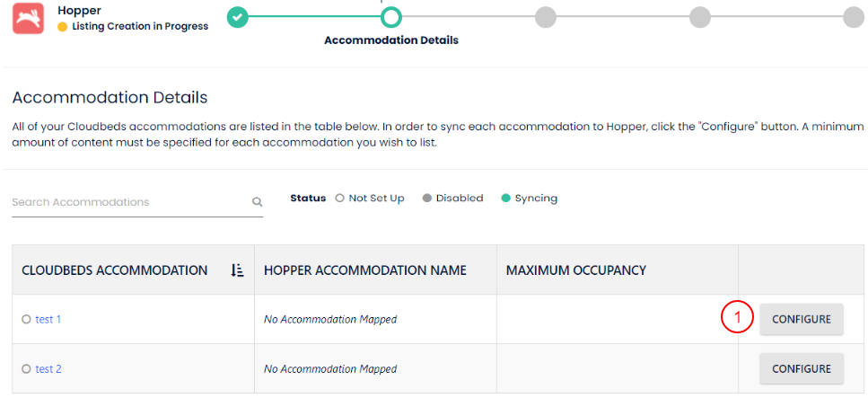This screenshot has height=398, width=868.
Task: Select the Not Set Up status filter
Action: (x=370, y=199)
